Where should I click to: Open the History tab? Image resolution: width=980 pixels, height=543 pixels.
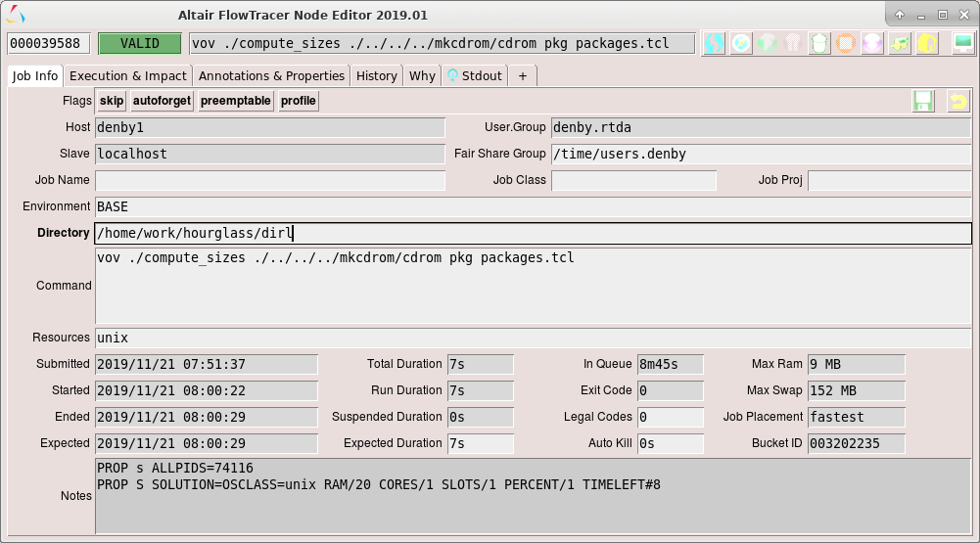coord(376,75)
